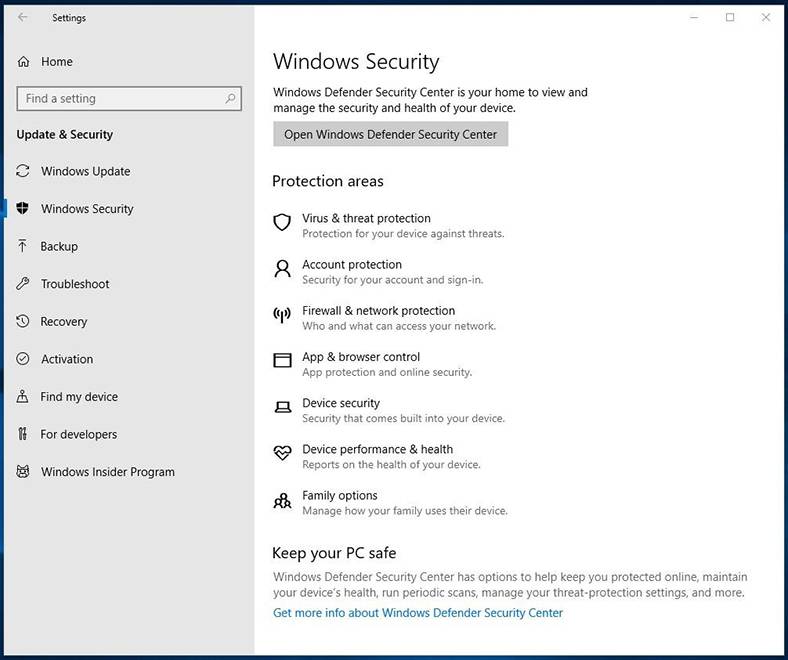Click the back arrow in Settings title bar
This screenshot has width=788, height=660.
[x=23, y=18]
